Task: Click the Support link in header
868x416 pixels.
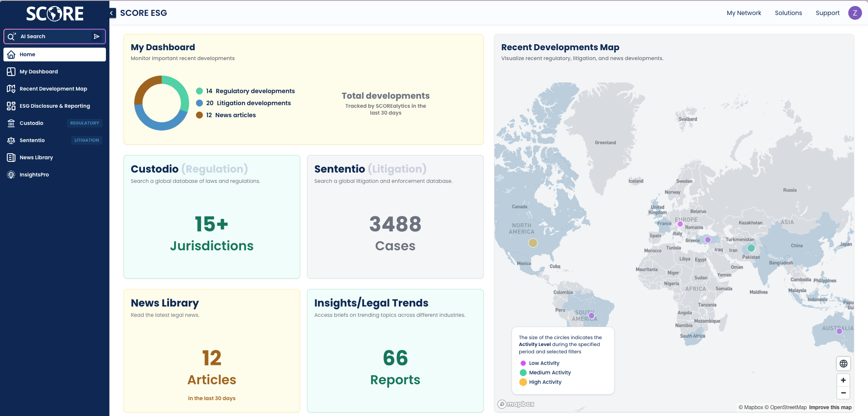Action: tap(827, 13)
